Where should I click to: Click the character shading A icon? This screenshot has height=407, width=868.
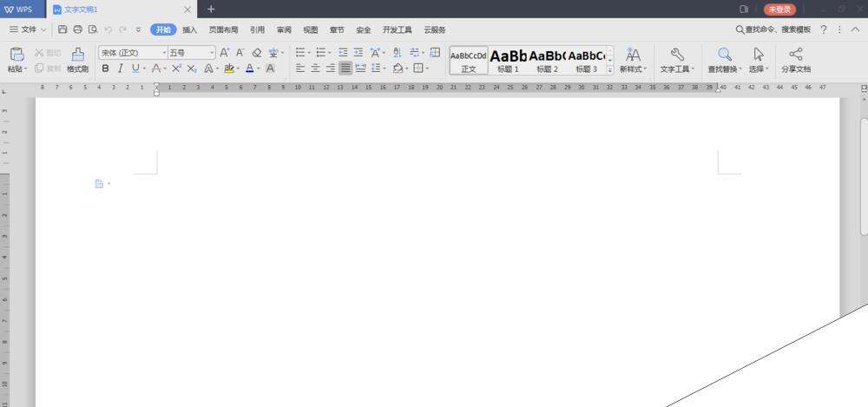coord(270,69)
